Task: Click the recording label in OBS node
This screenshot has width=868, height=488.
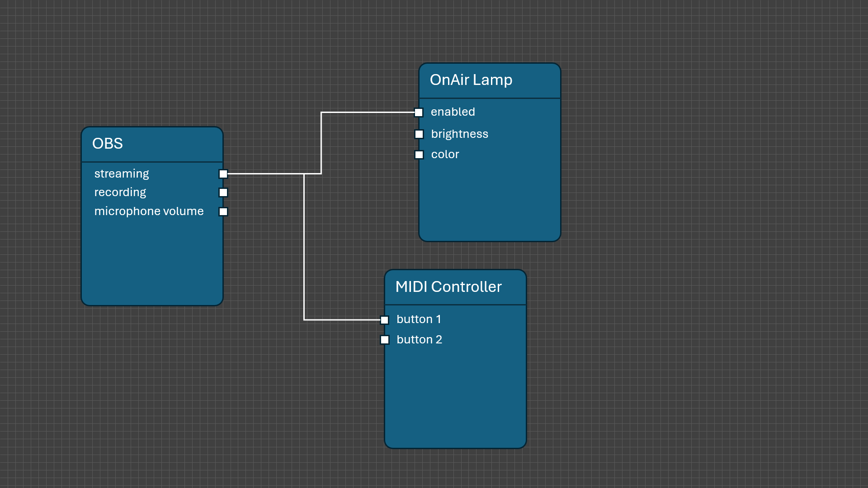Action: coord(120,192)
